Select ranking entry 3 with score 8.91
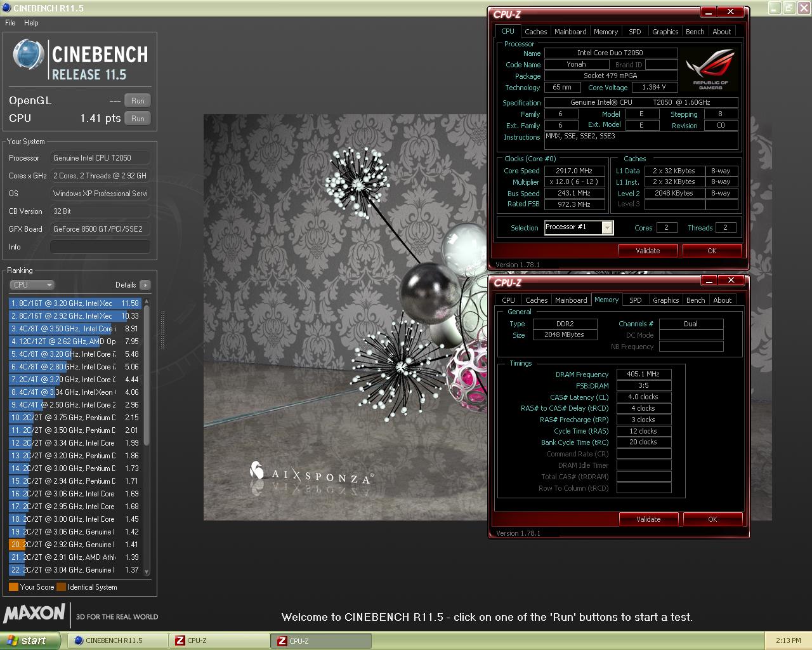The width and height of the screenshot is (812, 650). click(75, 329)
